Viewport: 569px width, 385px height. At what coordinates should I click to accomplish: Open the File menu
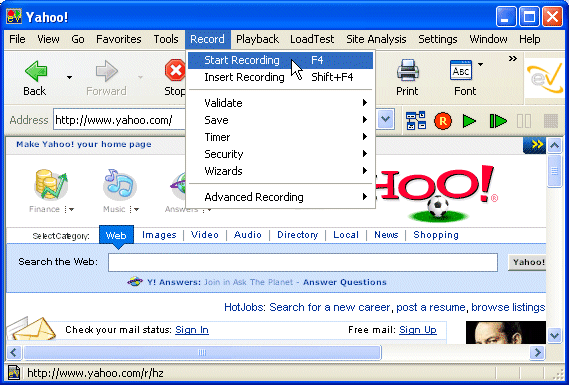tap(17, 39)
